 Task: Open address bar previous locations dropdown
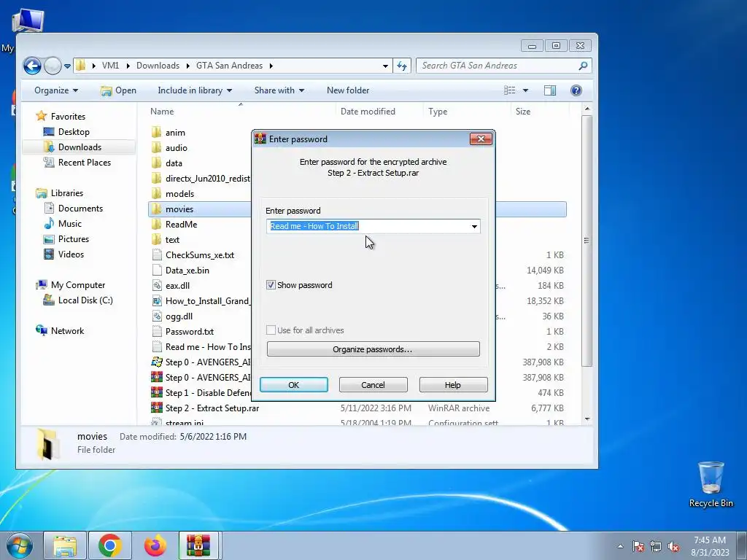click(385, 66)
